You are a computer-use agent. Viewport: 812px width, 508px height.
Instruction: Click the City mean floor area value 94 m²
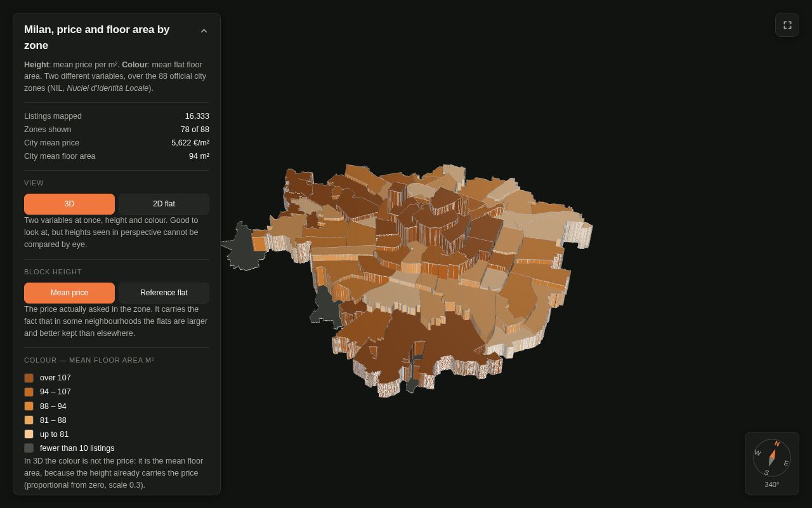tap(199, 156)
